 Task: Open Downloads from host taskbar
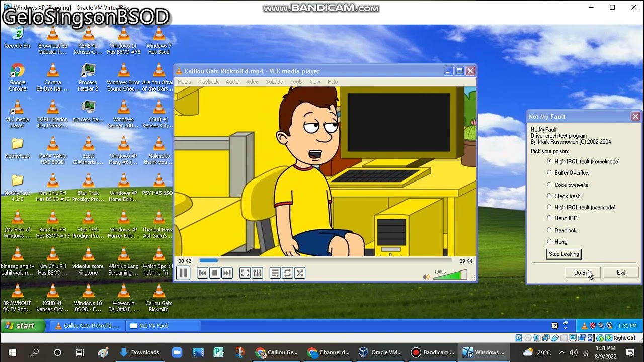tap(139, 352)
